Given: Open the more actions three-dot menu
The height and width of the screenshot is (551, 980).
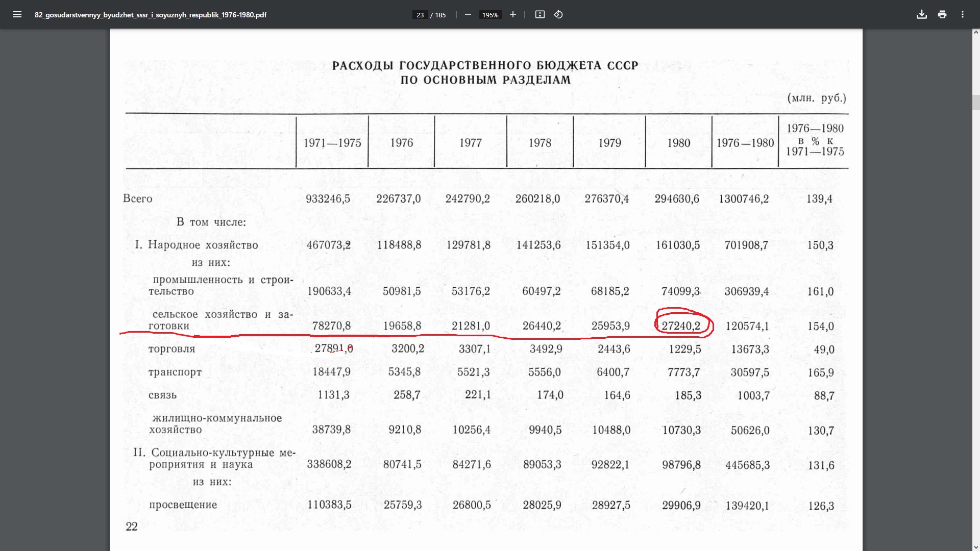Looking at the screenshot, I should [x=963, y=14].
